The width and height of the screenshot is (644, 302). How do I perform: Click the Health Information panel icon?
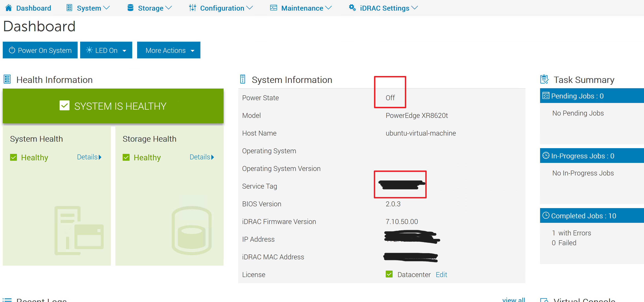[7, 79]
